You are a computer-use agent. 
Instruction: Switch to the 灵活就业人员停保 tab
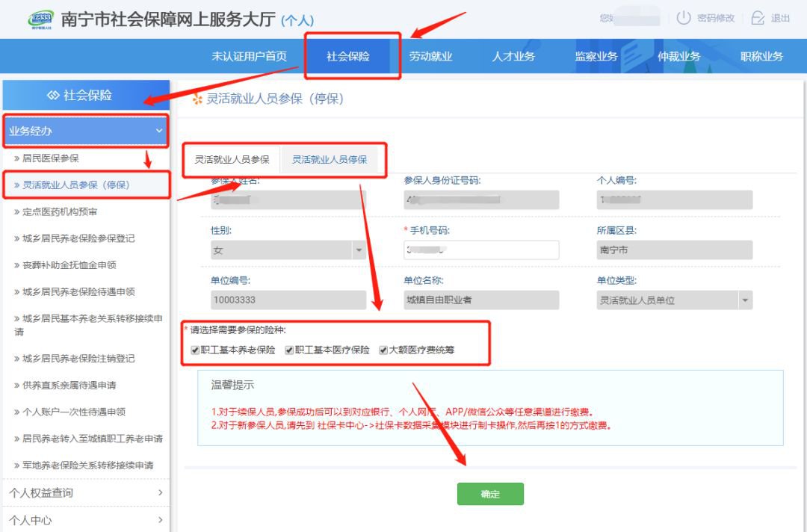[x=330, y=159]
